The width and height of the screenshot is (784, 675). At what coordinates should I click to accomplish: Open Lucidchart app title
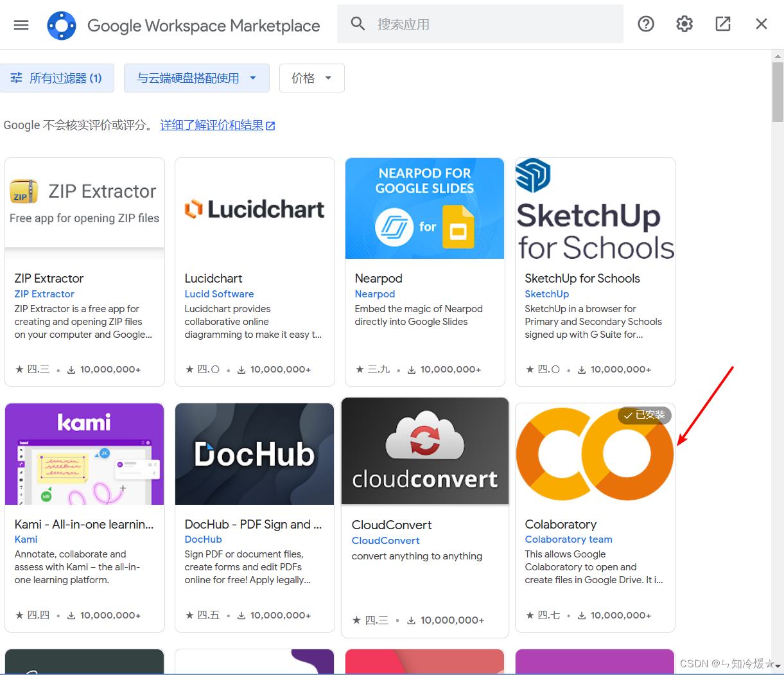(x=213, y=278)
